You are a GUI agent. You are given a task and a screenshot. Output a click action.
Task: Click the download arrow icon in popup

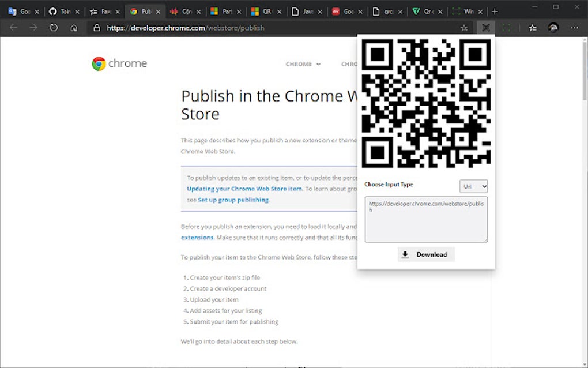pyautogui.click(x=405, y=254)
